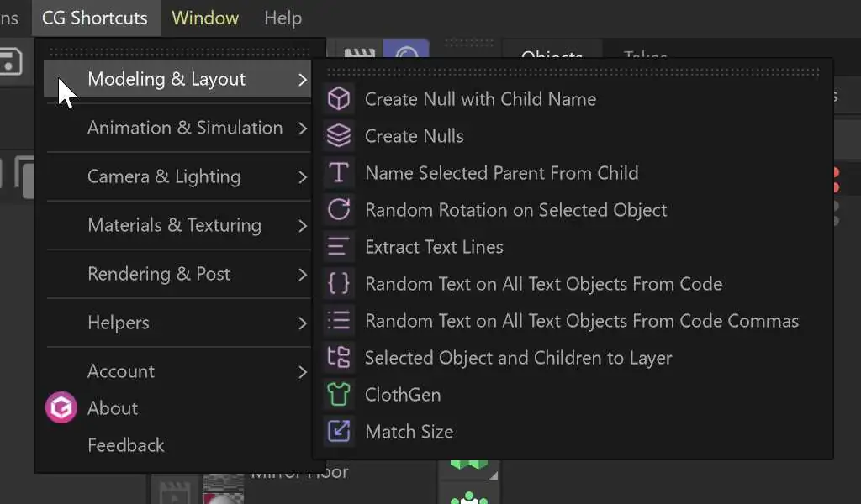Click the list icon for Code Commas
This screenshot has width=861, height=504.
click(x=339, y=320)
